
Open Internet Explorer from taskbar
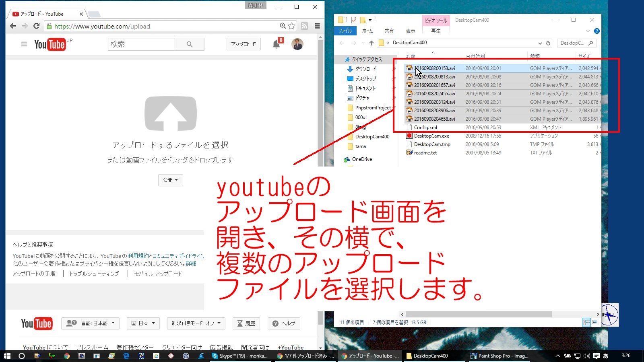(x=156, y=356)
